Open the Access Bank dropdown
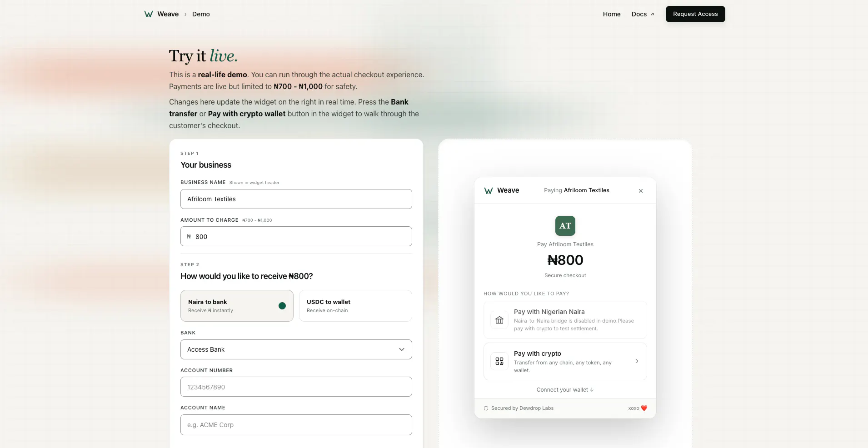Image resolution: width=868 pixels, height=448 pixels. click(x=296, y=349)
